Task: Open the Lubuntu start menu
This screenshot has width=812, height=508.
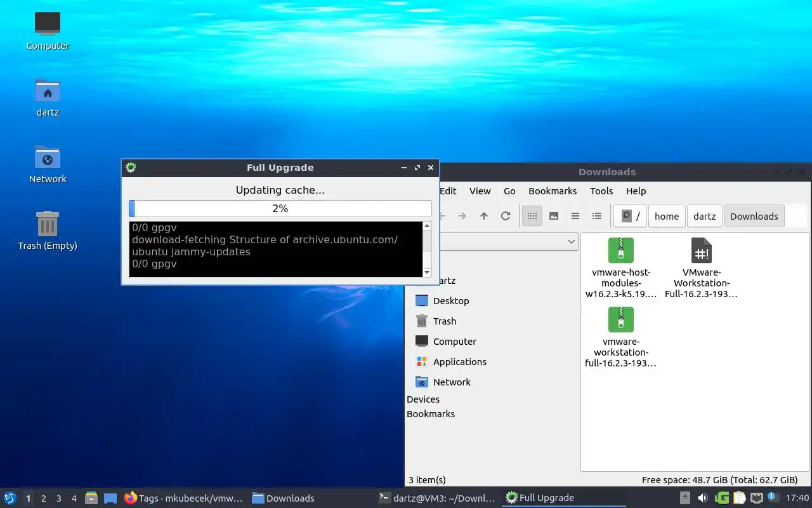Action: point(10,498)
